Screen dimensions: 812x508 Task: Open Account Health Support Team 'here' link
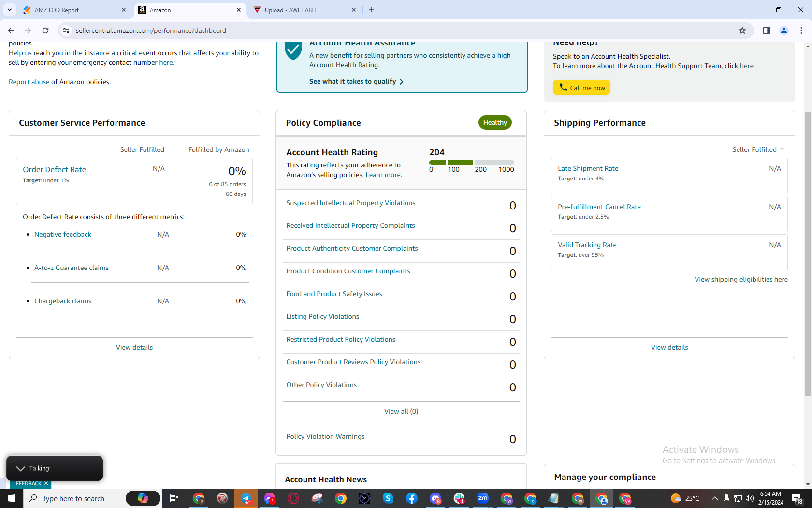click(746, 66)
